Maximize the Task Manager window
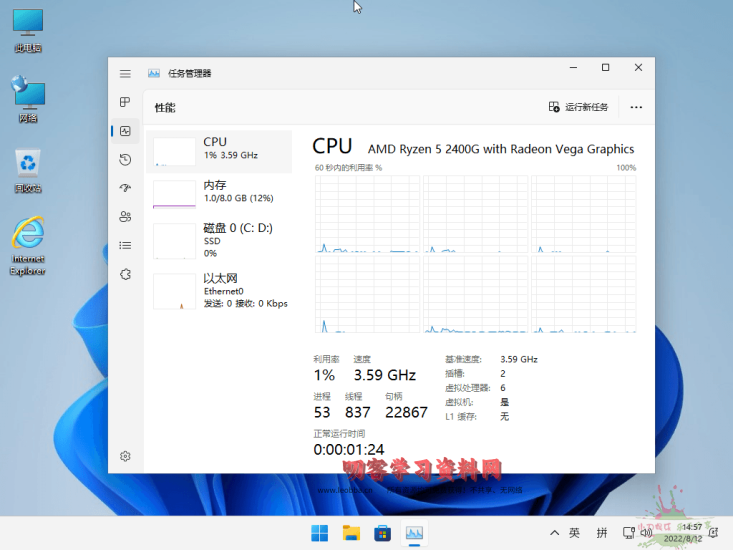 (605, 68)
